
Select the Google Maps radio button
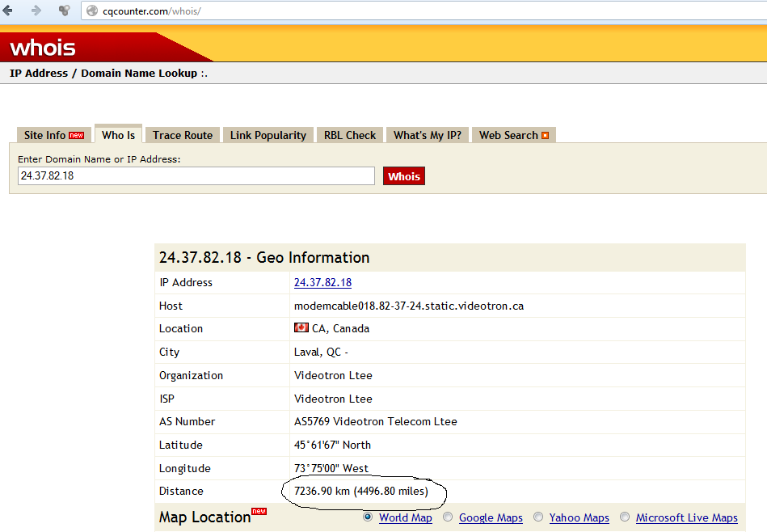pos(448,517)
